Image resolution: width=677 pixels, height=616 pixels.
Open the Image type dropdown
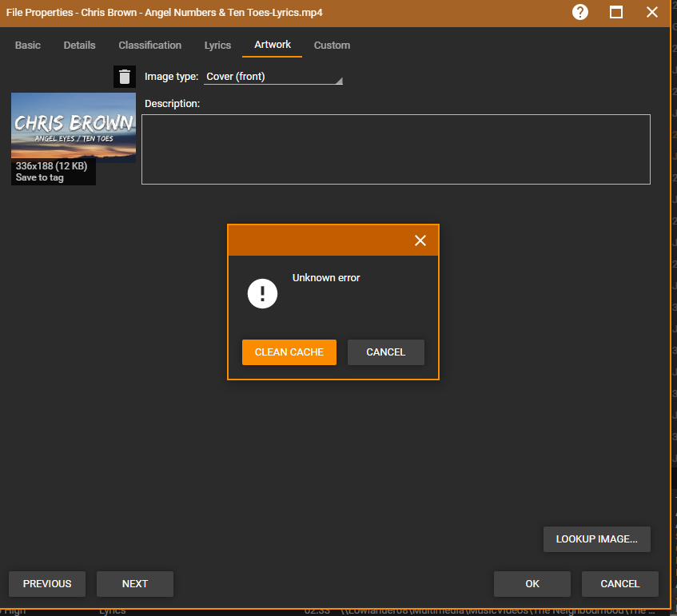273,77
